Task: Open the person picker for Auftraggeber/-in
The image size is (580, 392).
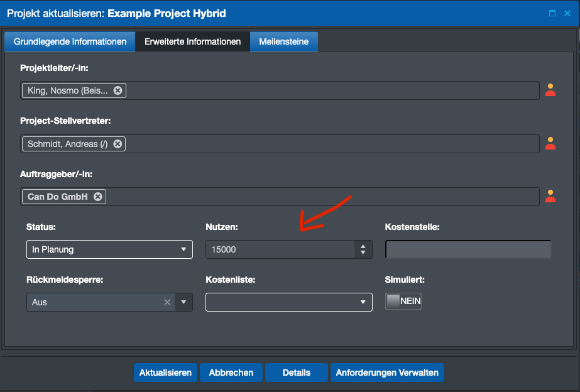Action: coord(550,196)
